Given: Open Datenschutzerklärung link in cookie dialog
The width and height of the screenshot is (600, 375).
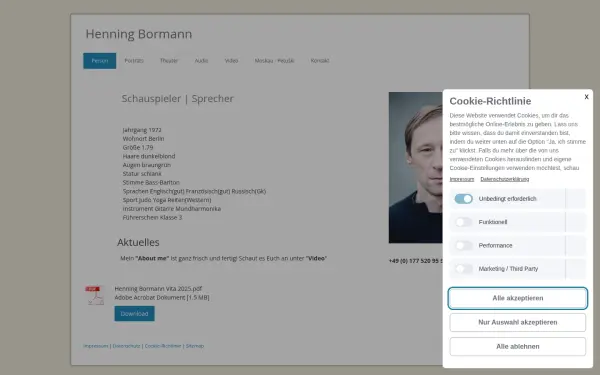Looking at the screenshot, I should coord(504,179).
